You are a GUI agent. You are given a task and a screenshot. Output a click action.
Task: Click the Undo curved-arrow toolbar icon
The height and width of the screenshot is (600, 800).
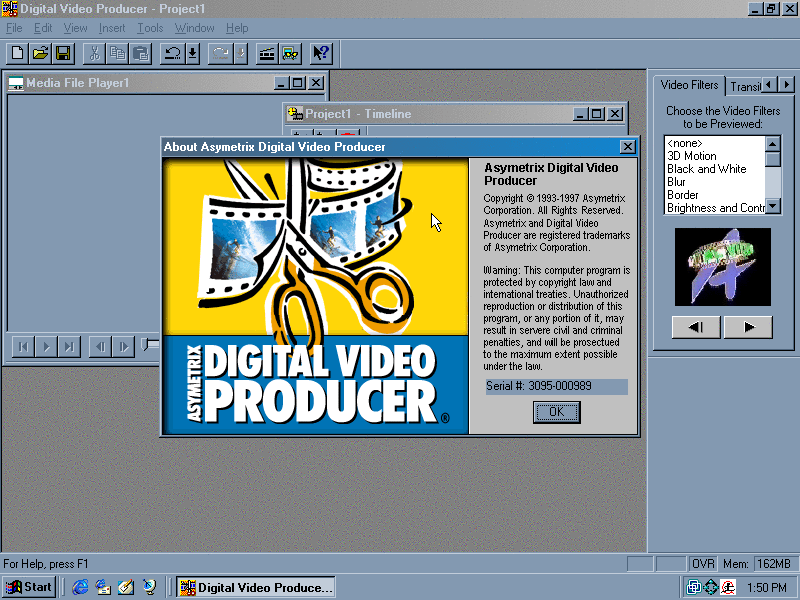[172, 54]
